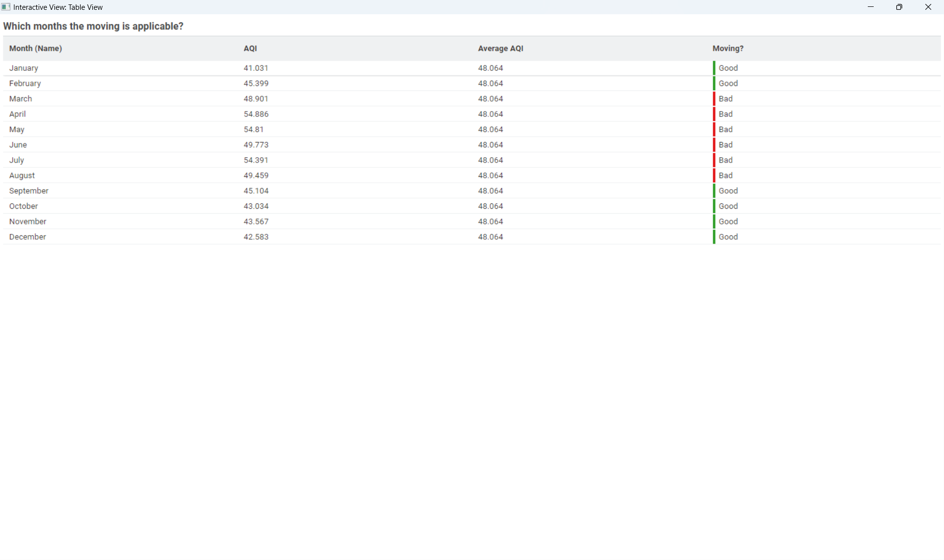Select the February month cell
Viewport: 944px width, 560px height.
(25, 84)
